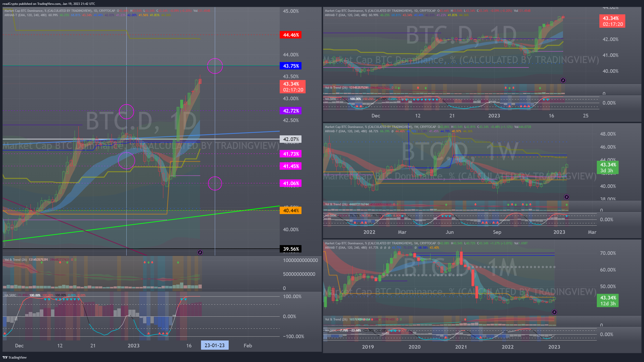Click the TradingView logo at bottom left
Viewport: 644px width, 362px height.
[x=15, y=357]
